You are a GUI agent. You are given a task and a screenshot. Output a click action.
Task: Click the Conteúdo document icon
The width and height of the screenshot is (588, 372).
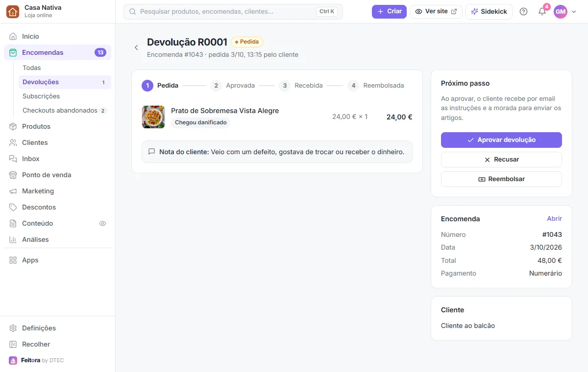click(13, 223)
